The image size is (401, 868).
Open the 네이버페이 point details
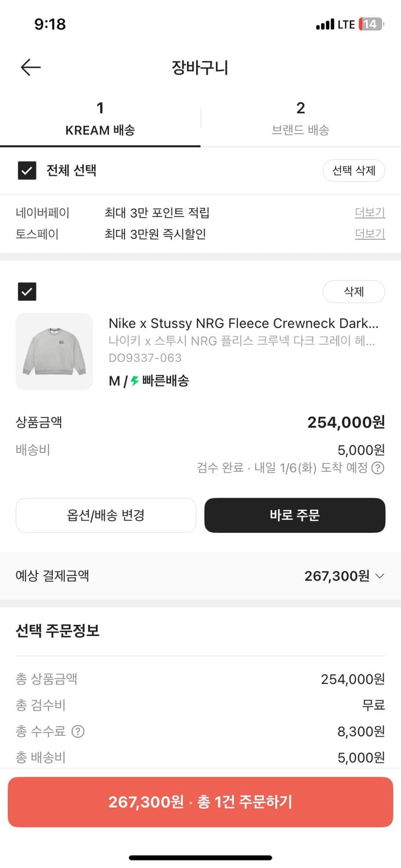(369, 213)
